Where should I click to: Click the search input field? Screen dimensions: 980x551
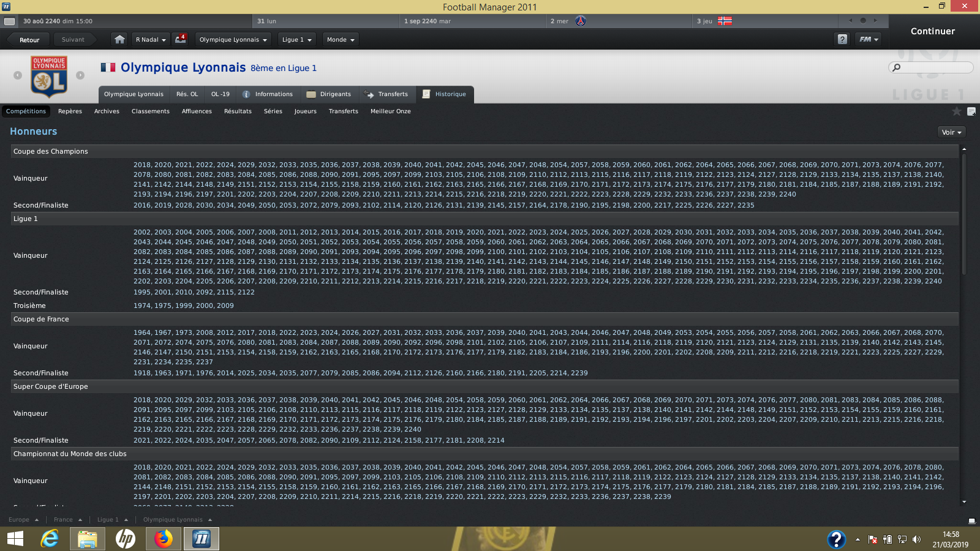click(x=931, y=67)
